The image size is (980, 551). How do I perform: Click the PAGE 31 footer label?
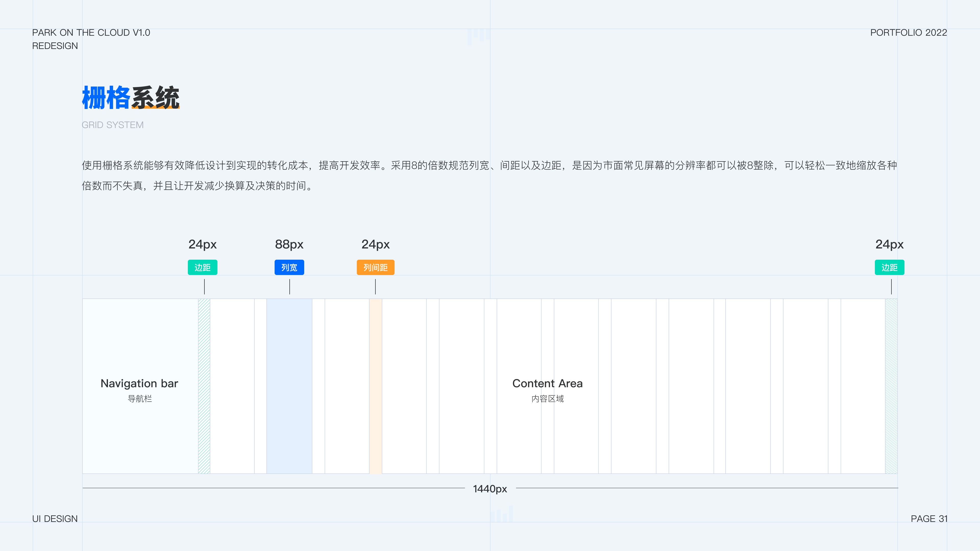pos(929,519)
